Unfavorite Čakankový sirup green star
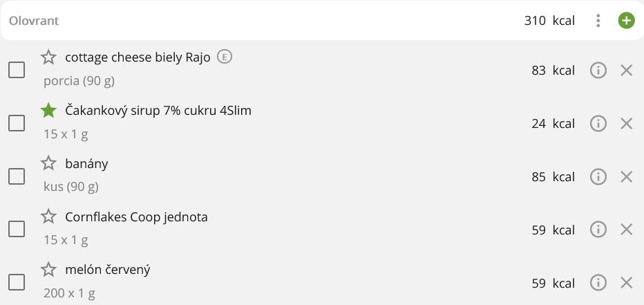The width and height of the screenshot is (644, 305). point(48,111)
